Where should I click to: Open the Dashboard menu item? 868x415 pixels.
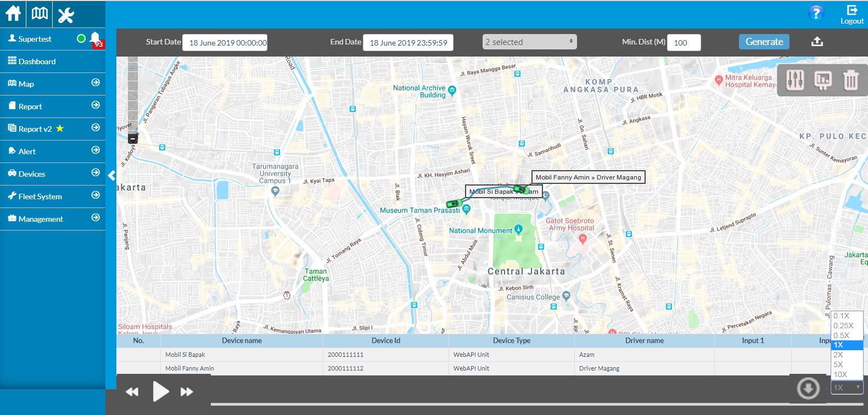(53, 61)
